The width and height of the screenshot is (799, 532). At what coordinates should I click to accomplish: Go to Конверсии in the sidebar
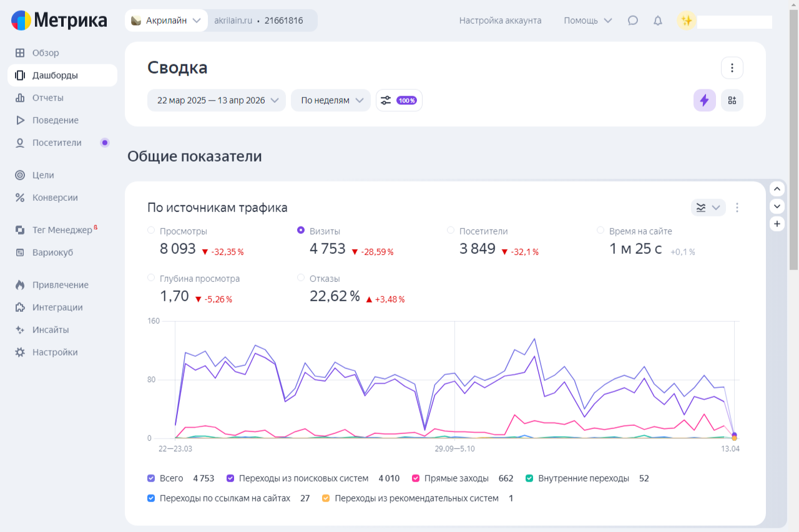point(55,198)
